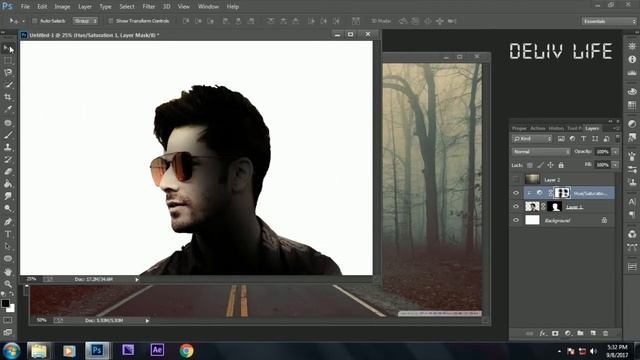Screen dimensions: 640x360
Task: Select the Horizontal Type tool
Action: tap(8, 234)
